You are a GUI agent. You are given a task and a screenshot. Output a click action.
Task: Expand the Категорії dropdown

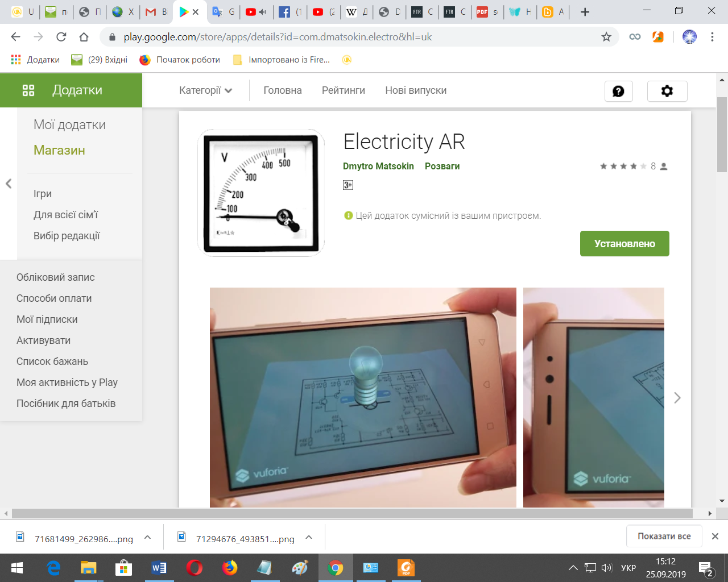(x=205, y=90)
